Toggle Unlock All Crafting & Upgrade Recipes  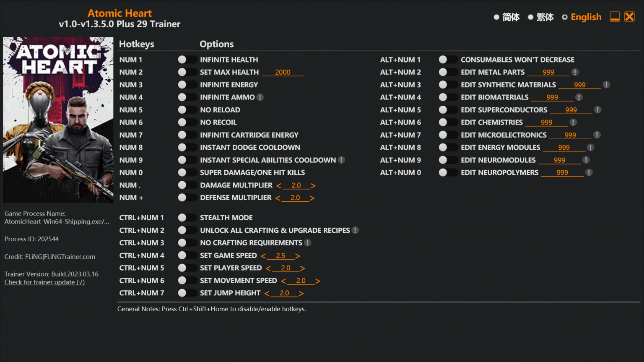(x=187, y=230)
